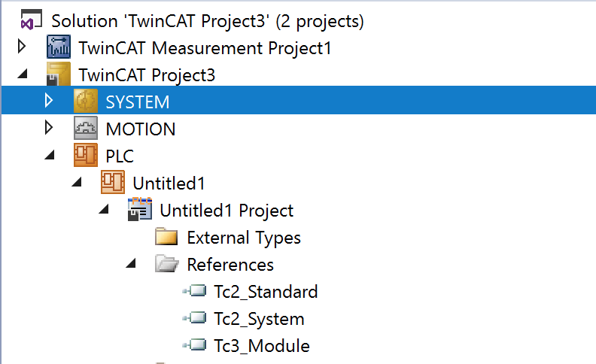Select Solution 'TwinCAT Project3' root label
This screenshot has height=364, width=596.
(x=208, y=21)
